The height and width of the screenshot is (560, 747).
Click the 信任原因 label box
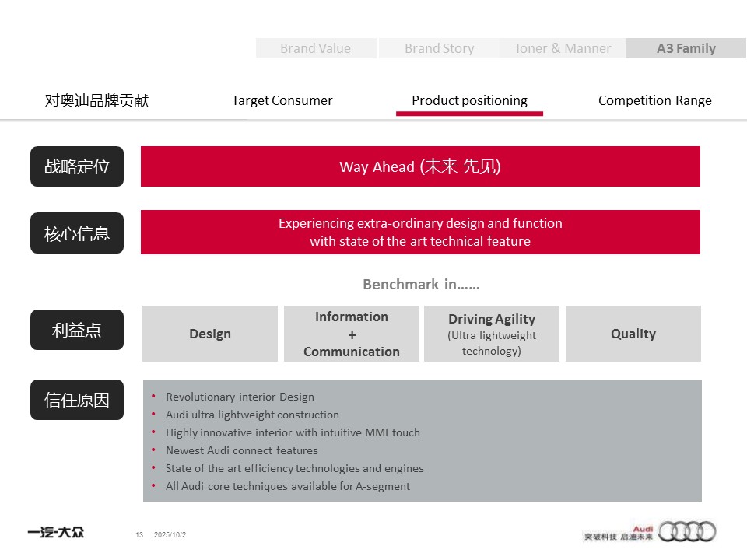(x=77, y=400)
